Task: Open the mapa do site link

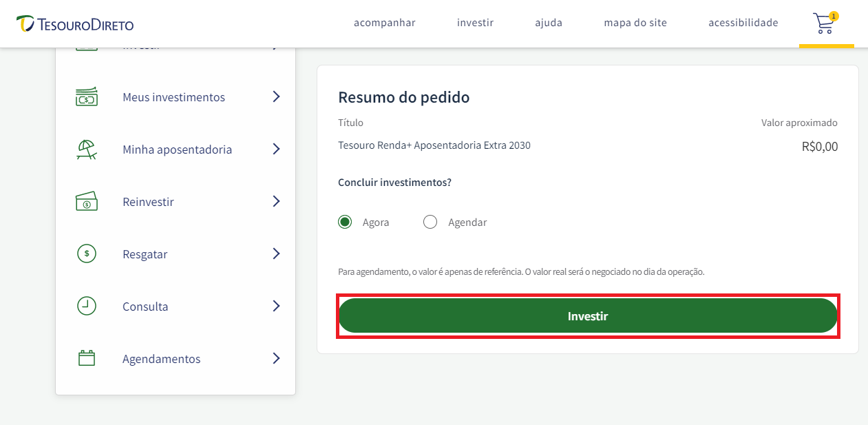Action: pos(635,23)
